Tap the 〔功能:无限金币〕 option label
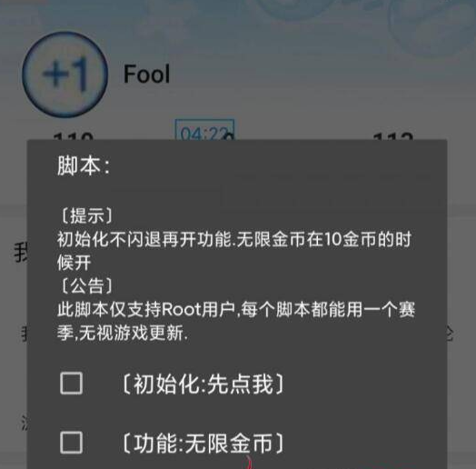Viewport: 476px width, 469px height. pyautogui.click(x=203, y=444)
